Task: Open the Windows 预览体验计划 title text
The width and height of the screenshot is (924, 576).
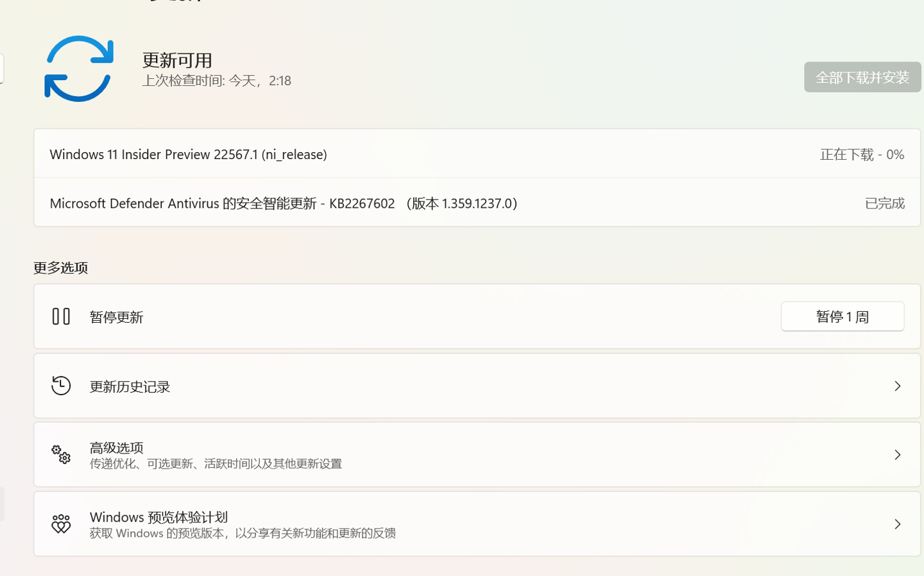Action: tap(158, 516)
